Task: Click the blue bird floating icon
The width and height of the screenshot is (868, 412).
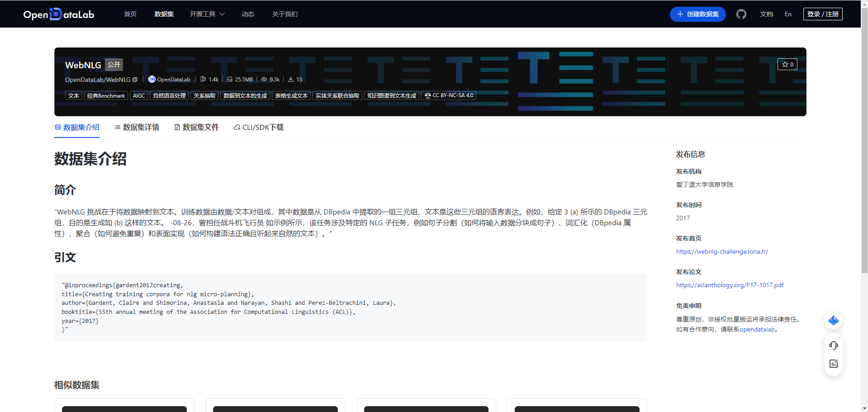Action: tap(834, 321)
